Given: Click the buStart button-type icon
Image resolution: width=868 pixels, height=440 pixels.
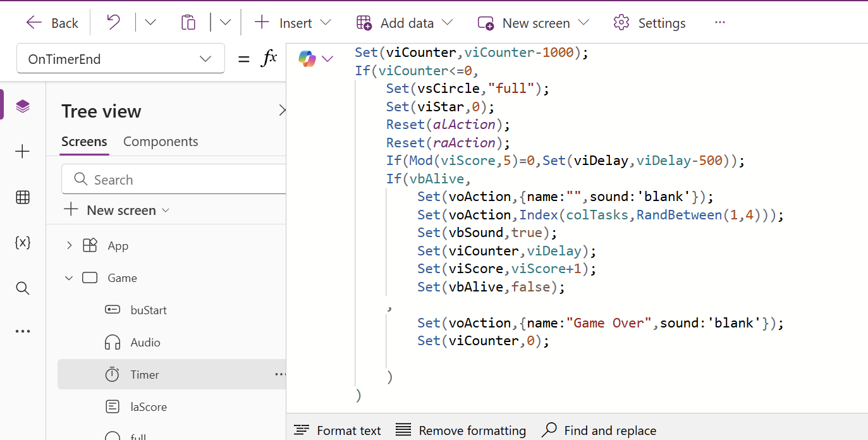Looking at the screenshot, I should point(112,310).
